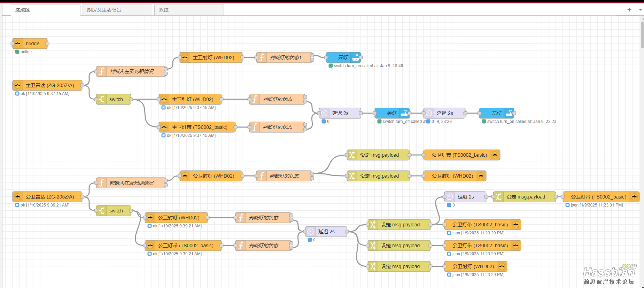The height and width of the screenshot is (288, 644).
Task: Select central 延迟 2s node in lower flow
Action: pos(326,232)
